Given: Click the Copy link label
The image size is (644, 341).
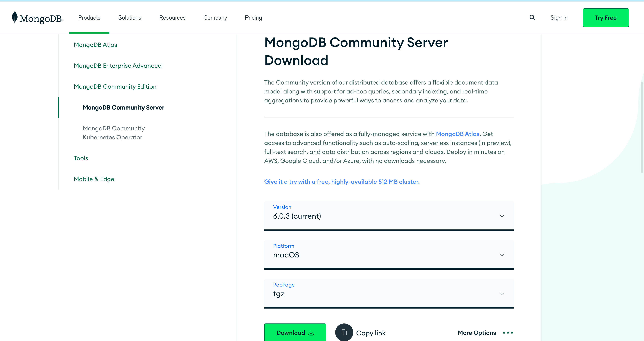Looking at the screenshot, I should coord(371,333).
